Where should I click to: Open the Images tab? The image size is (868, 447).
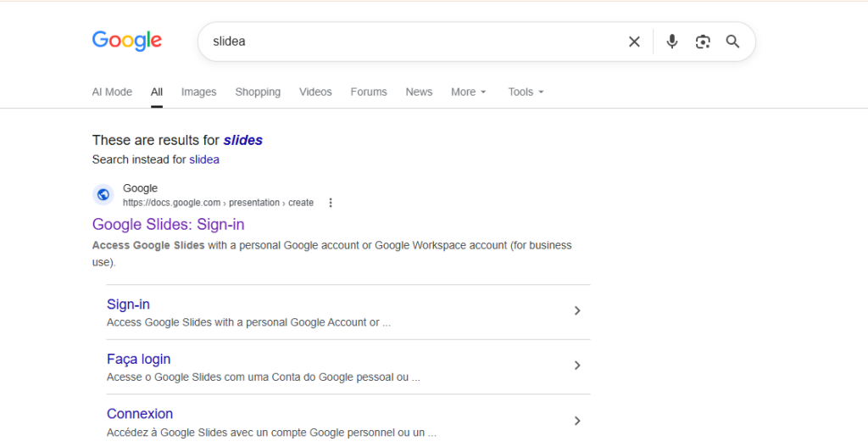pyautogui.click(x=198, y=92)
